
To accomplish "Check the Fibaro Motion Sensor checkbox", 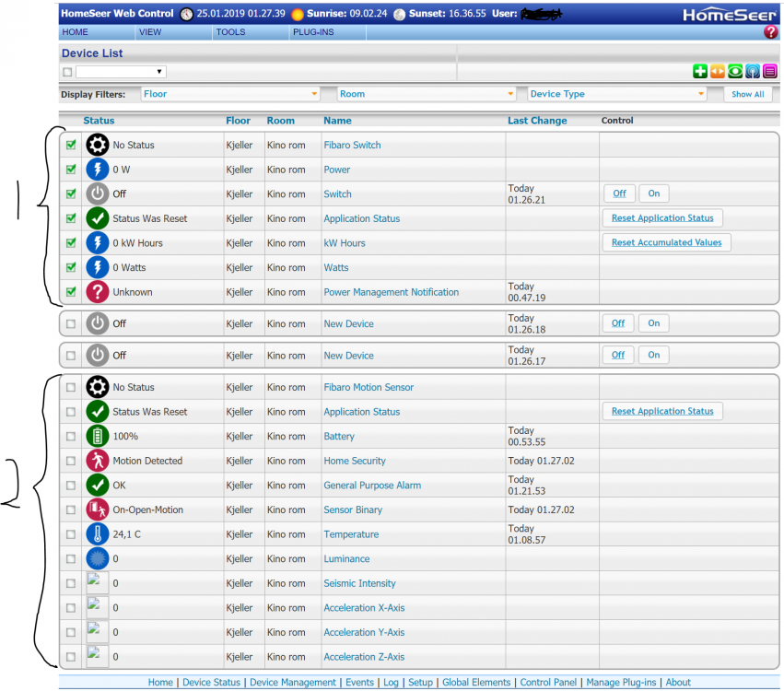I will [71, 388].
